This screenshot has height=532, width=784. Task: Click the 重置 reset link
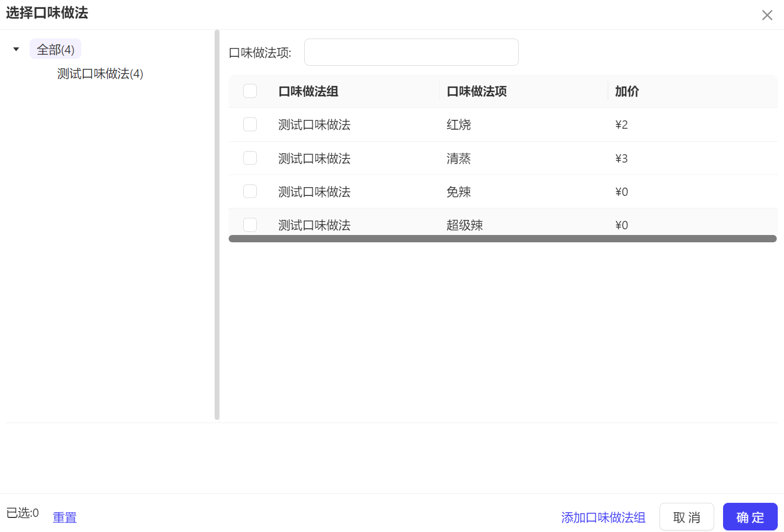[x=65, y=517]
